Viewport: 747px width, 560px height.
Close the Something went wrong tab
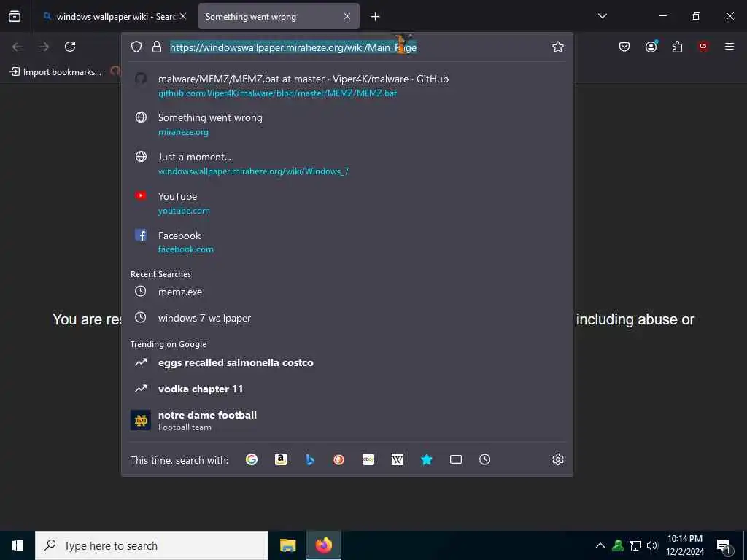point(347,16)
